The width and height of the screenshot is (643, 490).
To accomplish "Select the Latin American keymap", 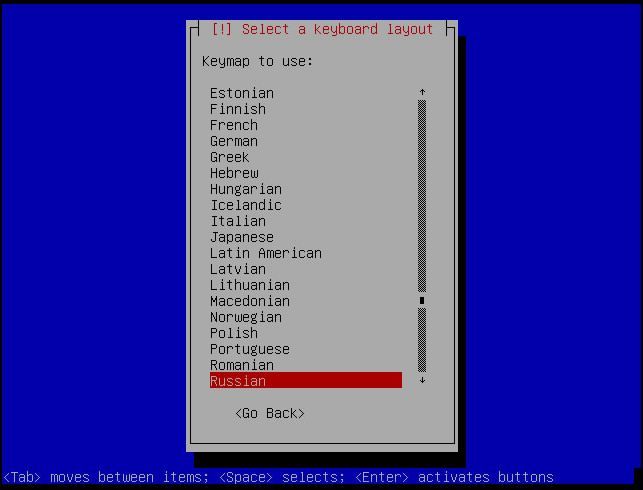I will coord(266,253).
